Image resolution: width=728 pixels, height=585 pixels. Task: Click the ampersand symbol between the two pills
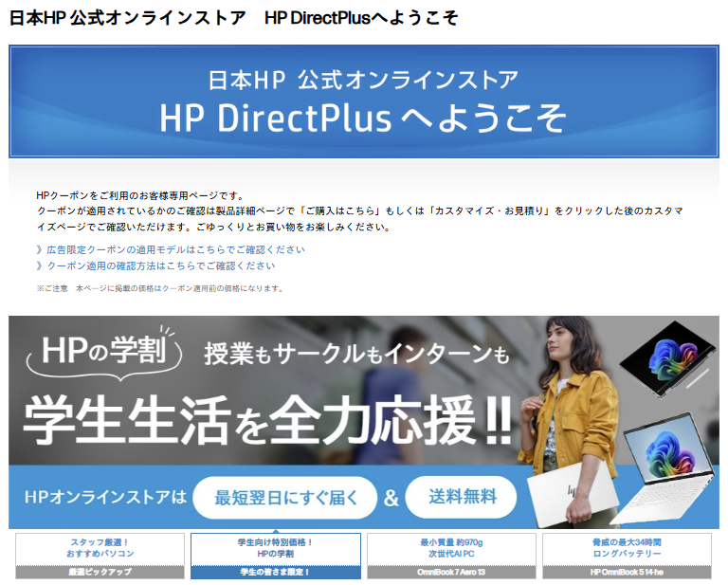[x=391, y=498]
